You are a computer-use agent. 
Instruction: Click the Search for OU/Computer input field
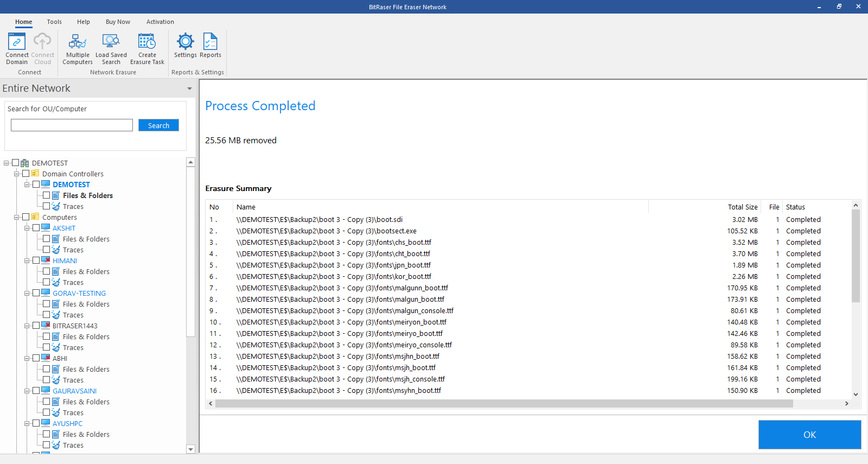click(x=72, y=125)
